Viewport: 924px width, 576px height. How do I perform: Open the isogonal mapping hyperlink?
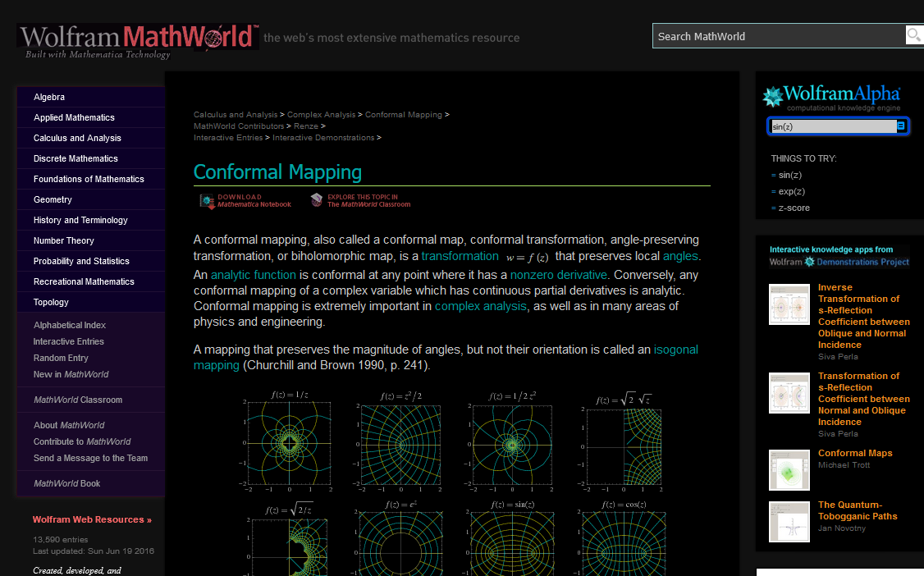pyautogui.click(x=675, y=349)
